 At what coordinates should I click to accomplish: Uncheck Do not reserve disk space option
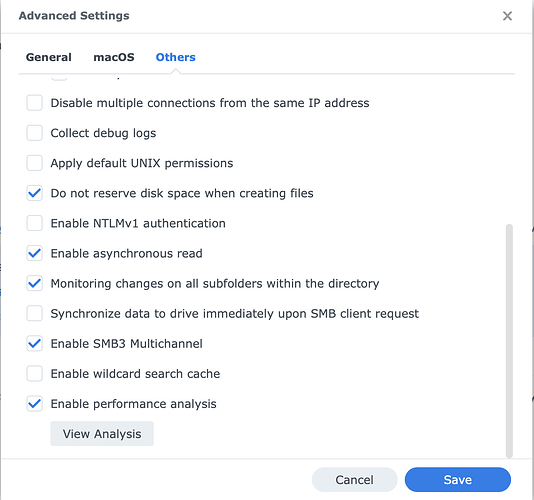tap(34, 193)
